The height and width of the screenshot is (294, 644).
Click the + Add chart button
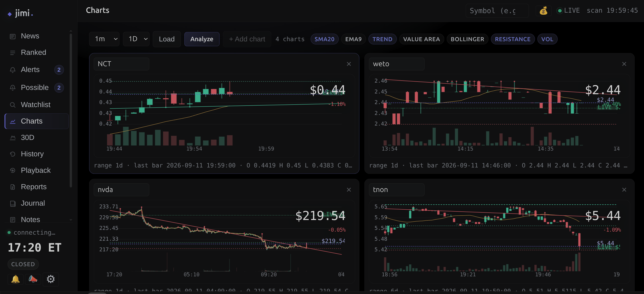247,39
